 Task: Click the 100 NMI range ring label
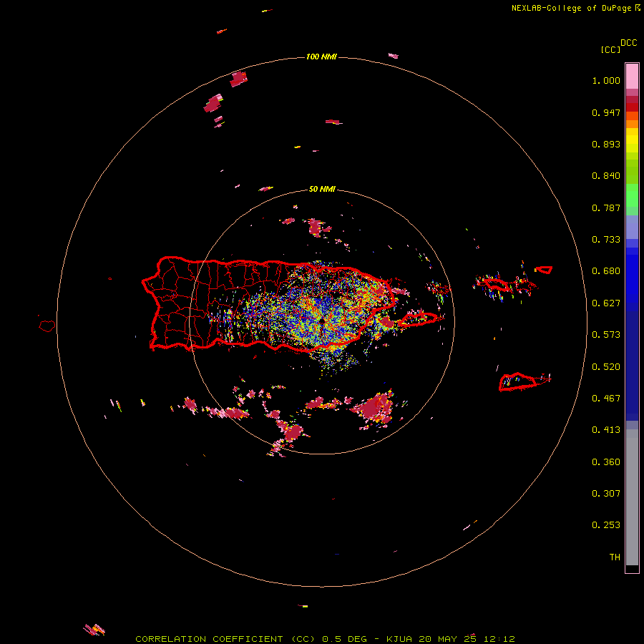click(x=321, y=57)
